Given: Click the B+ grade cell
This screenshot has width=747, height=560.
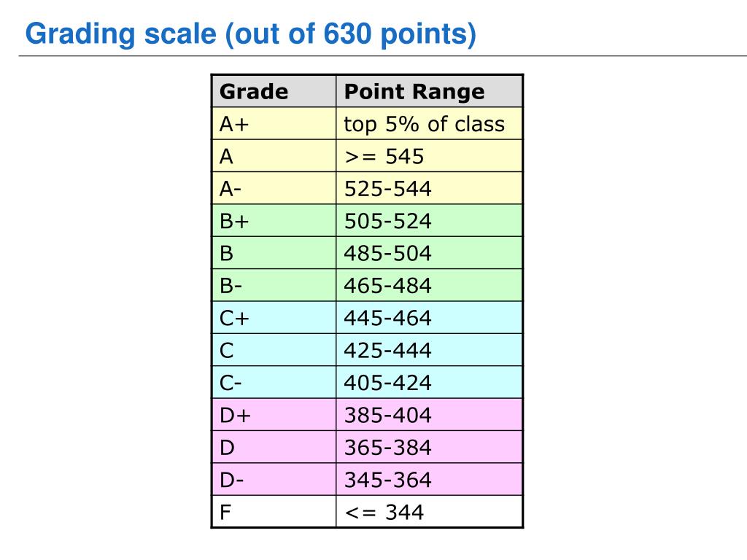Looking at the screenshot, I should click(274, 220).
